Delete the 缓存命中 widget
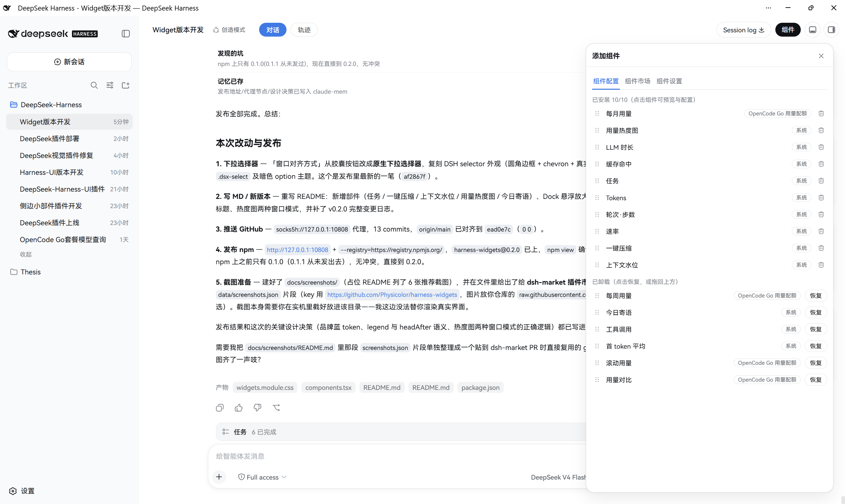Screen dimensions: 845x504 point(821,164)
